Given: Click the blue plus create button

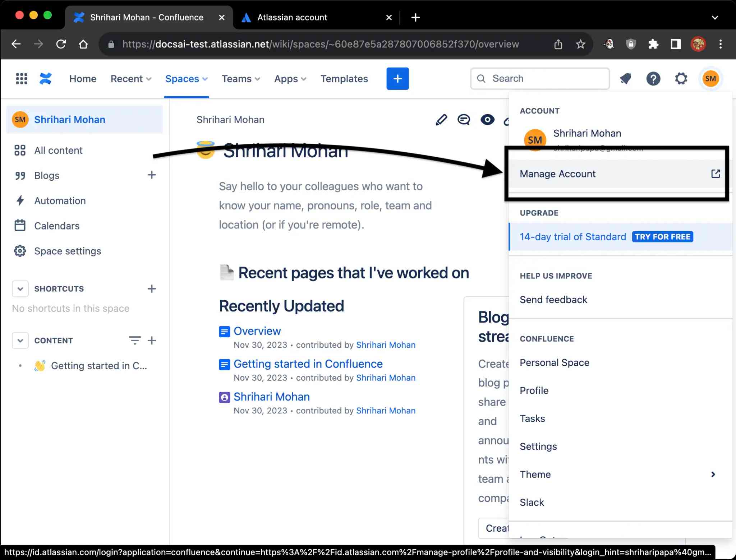Looking at the screenshot, I should click(x=397, y=79).
